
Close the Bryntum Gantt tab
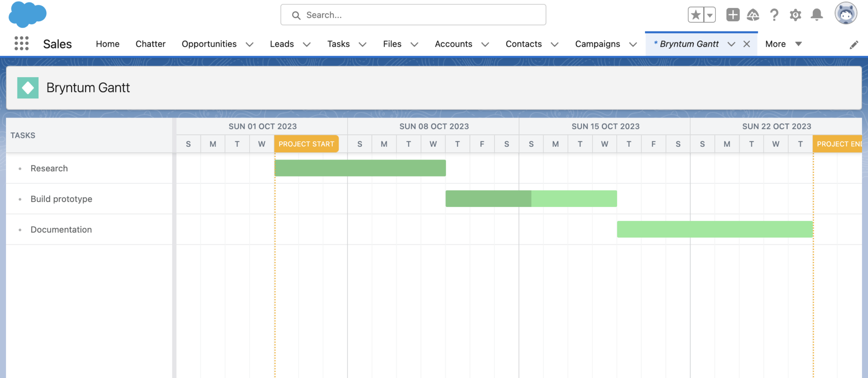click(x=747, y=44)
